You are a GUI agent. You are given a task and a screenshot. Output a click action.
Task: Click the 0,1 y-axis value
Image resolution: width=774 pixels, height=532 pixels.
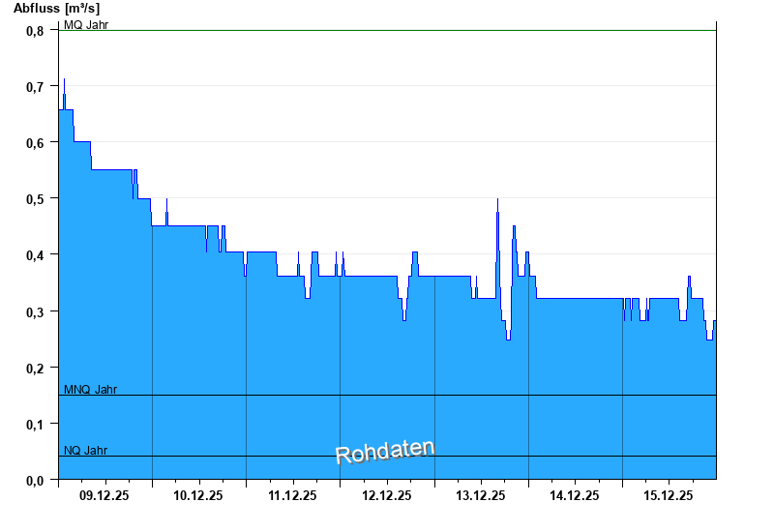tap(35, 425)
